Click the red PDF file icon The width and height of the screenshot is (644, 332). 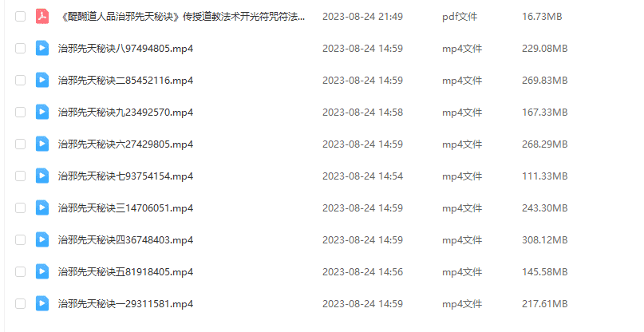(42, 17)
